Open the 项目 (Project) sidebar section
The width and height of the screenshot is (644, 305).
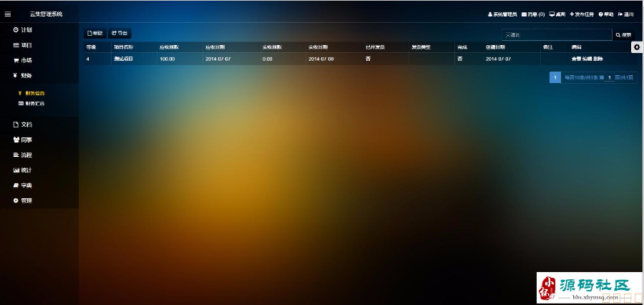(x=23, y=45)
